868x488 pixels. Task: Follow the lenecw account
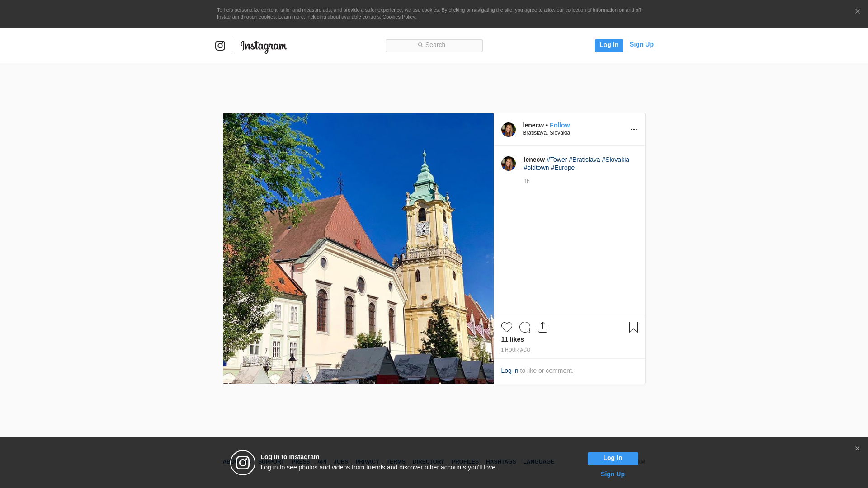click(x=560, y=125)
